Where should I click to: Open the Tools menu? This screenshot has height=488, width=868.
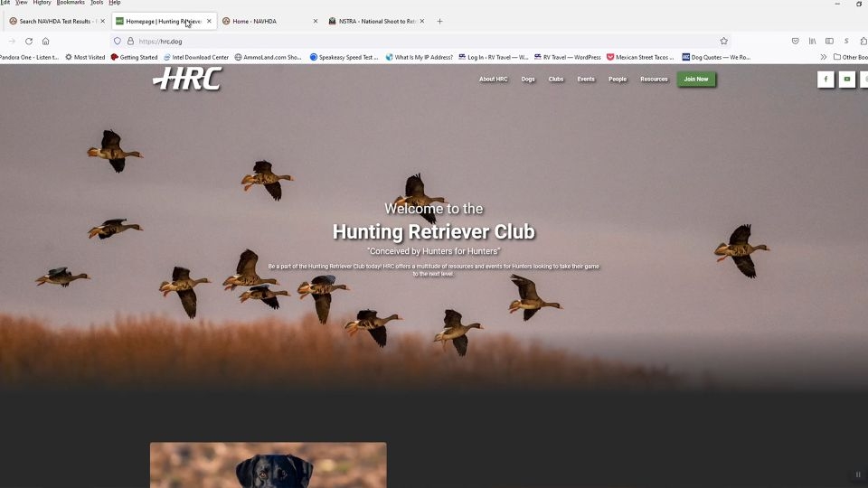coord(97,3)
